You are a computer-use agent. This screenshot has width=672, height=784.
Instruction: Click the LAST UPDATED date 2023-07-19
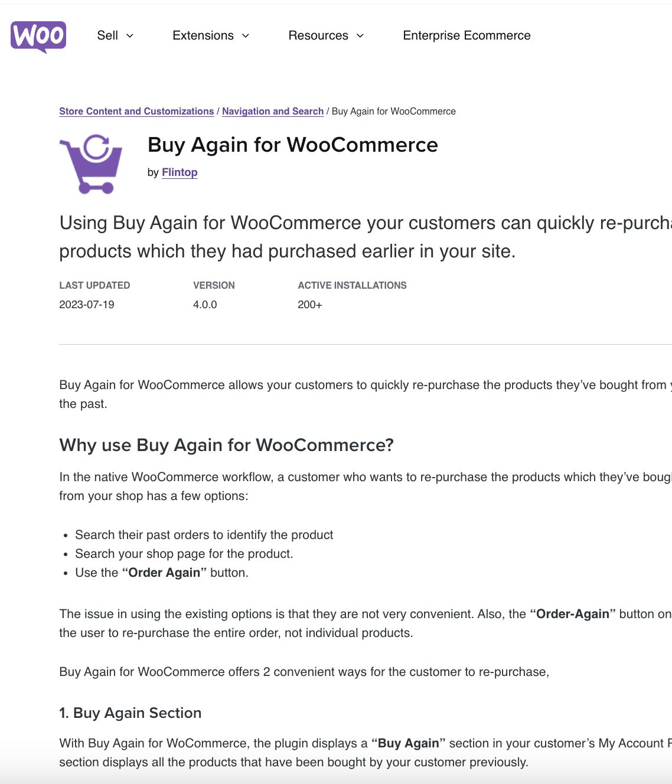click(87, 305)
